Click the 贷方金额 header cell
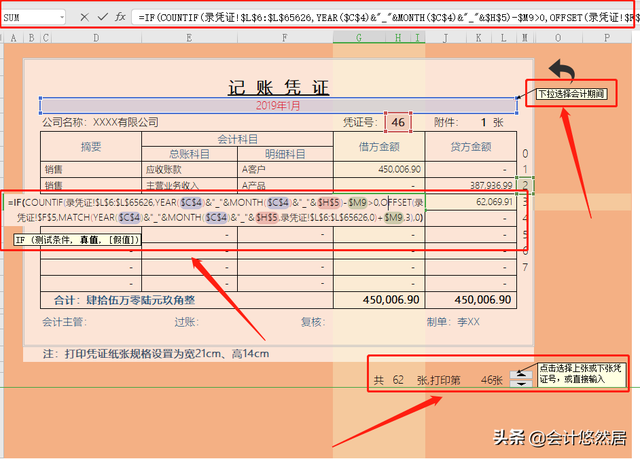 coord(471,146)
